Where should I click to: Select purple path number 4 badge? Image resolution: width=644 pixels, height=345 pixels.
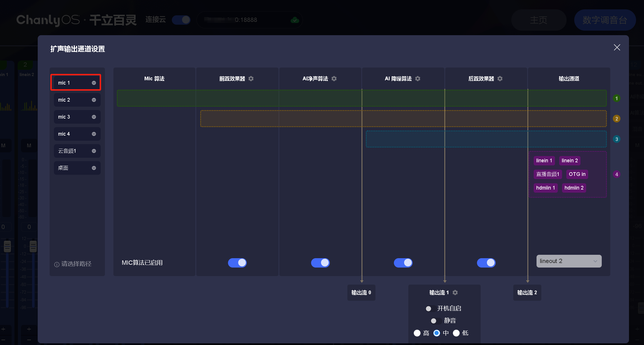point(616,174)
